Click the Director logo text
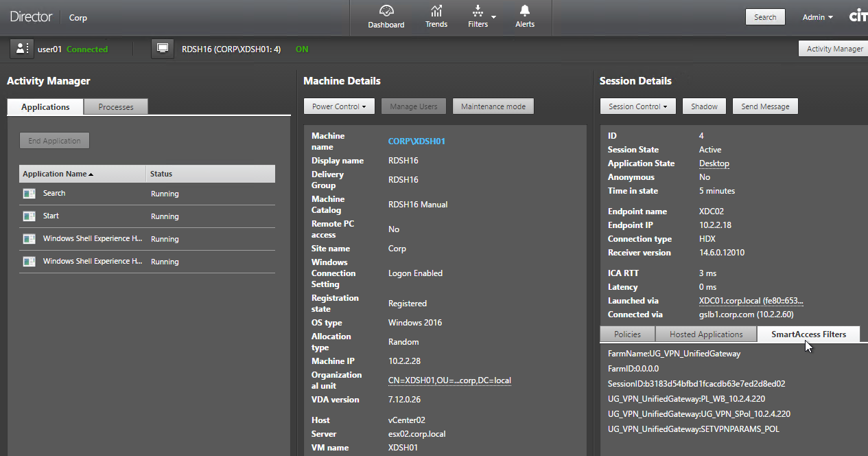The height and width of the screenshot is (456, 868). pos(31,17)
